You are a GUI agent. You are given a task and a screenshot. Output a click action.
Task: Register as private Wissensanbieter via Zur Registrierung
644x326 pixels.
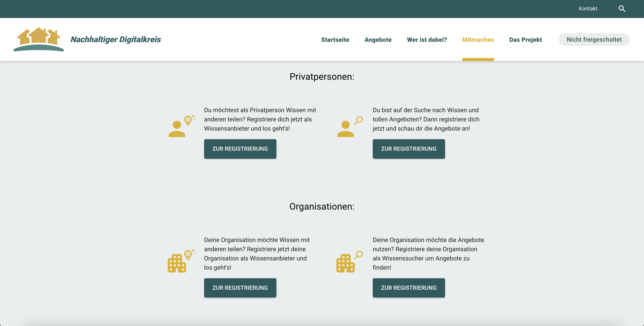pyautogui.click(x=240, y=149)
